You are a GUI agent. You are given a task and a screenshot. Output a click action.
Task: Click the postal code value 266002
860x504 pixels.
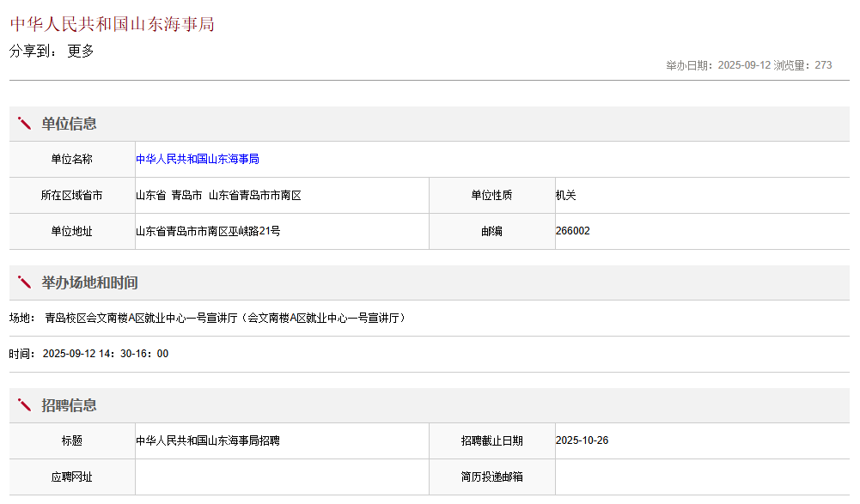coord(573,231)
